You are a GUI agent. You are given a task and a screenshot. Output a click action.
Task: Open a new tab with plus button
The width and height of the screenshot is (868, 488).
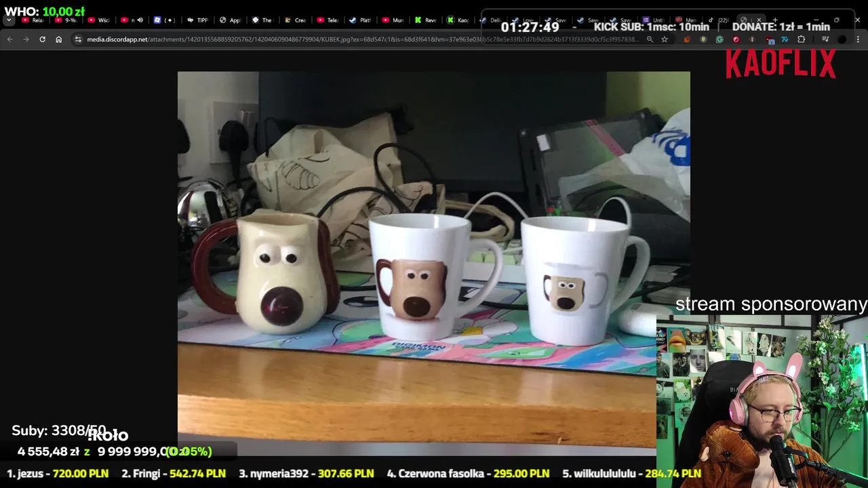point(775,20)
